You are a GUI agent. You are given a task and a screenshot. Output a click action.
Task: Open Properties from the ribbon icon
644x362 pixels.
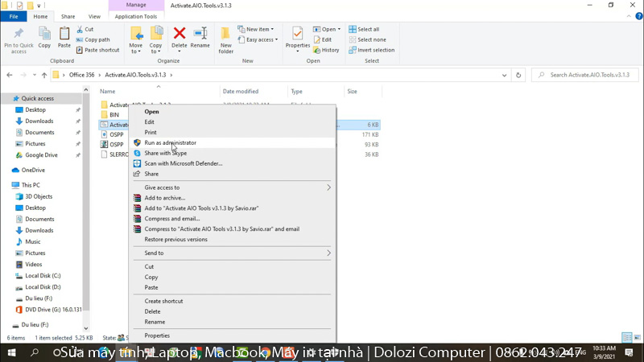[297, 35]
